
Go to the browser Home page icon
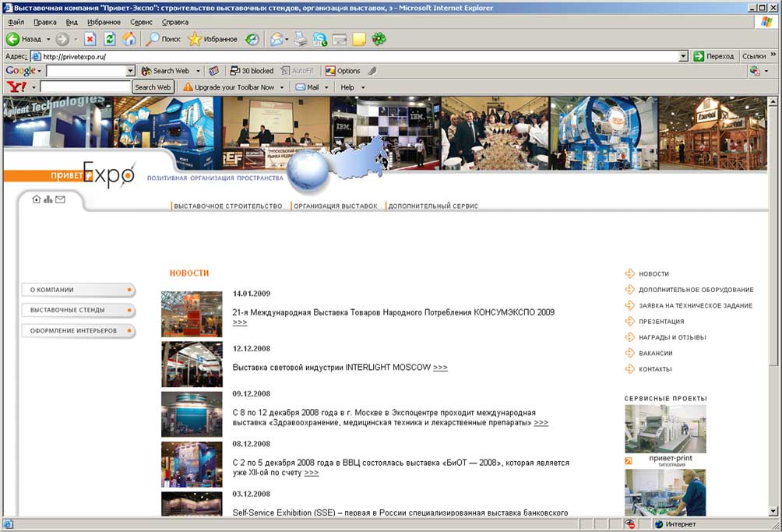click(129, 39)
